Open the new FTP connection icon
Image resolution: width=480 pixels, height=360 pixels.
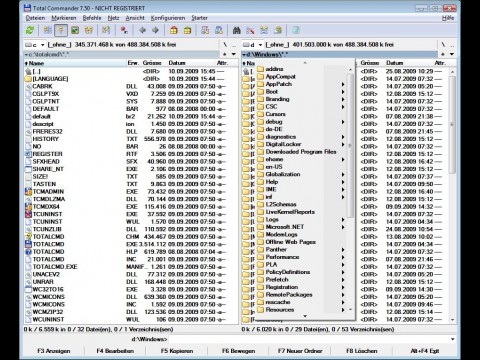coord(219,30)
